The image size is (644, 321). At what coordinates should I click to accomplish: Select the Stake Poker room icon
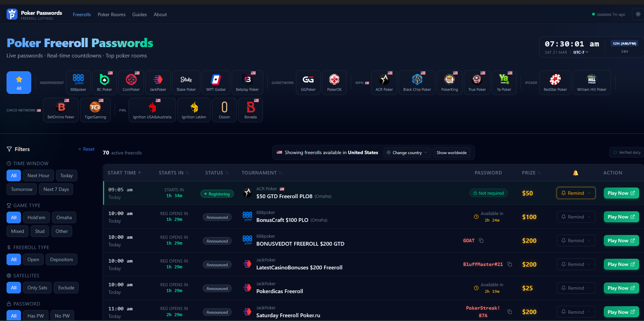tap(186, 83)
